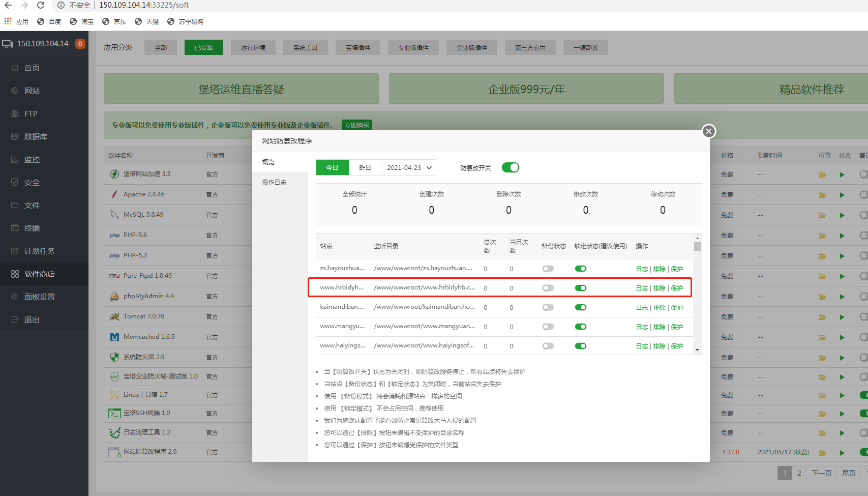Viewport: 868px width, 496px height.
Task: Toggle lock status for zs.hayouzhua site
Action: tap(581, 269)
